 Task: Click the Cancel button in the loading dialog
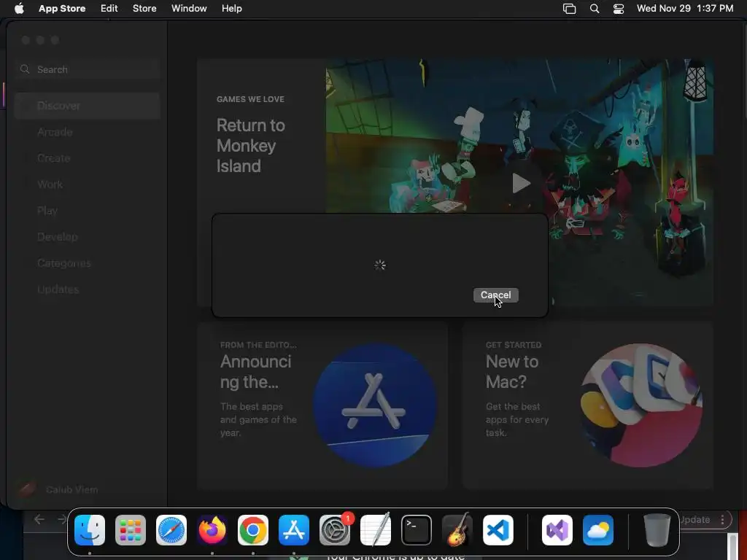pyautogui.click(x=495, y=295)
